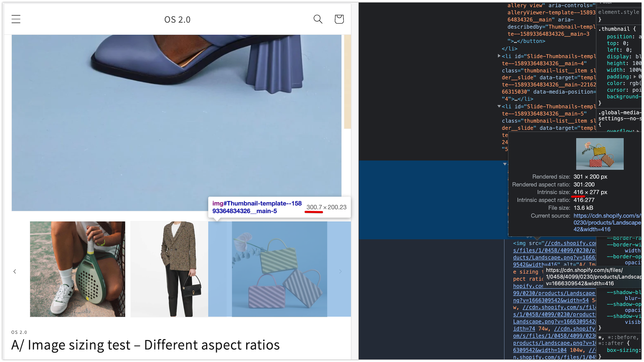
Task: Expand the Slide-Thumbnails main-4 li node
Action: 499,56
